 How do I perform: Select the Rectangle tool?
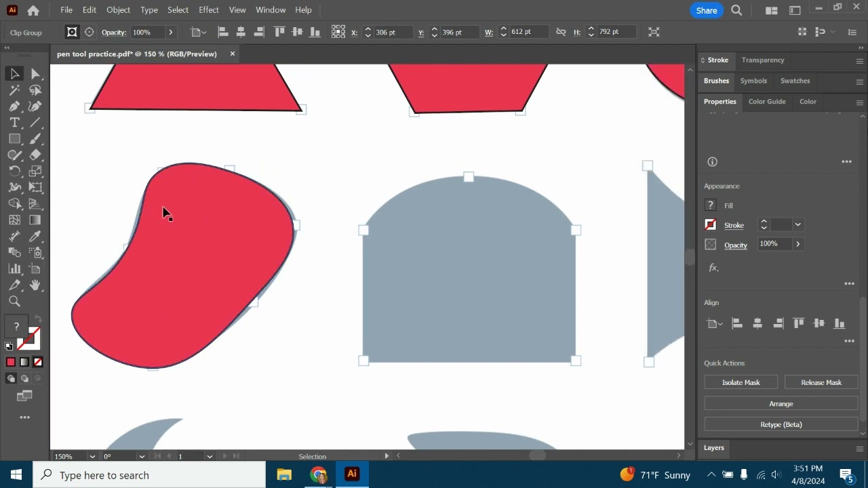click(x=14, y=139)
